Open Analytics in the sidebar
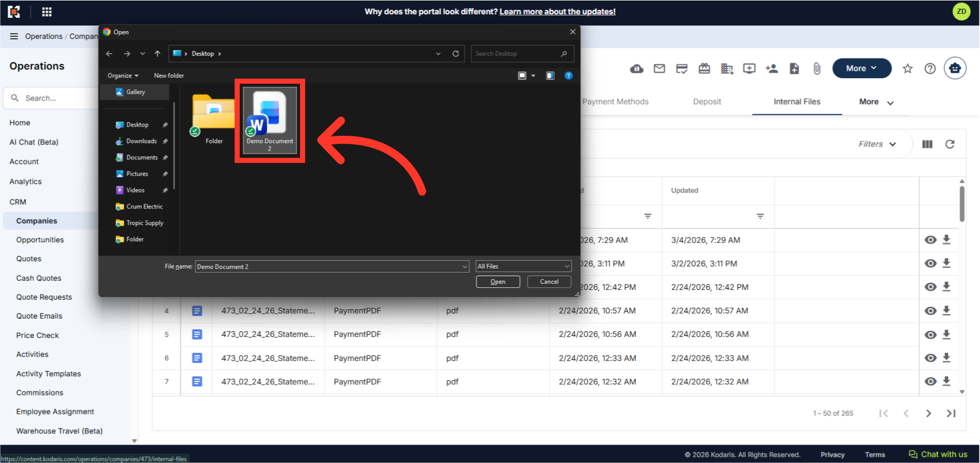This screenshot has height=463, width=980. click(26, 182)
